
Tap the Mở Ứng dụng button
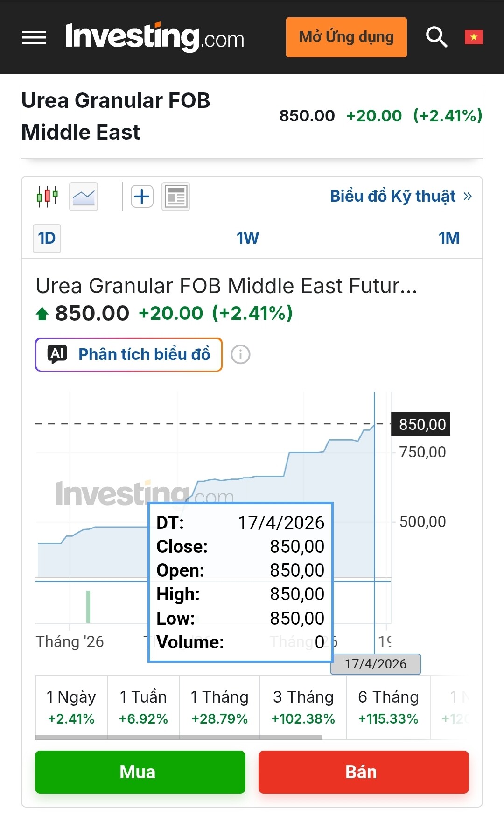tap(346, 37)
